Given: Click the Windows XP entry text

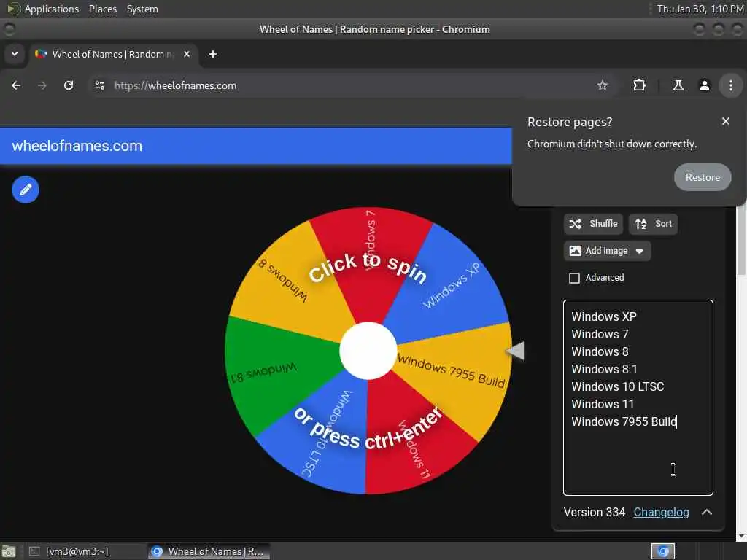Looking at the screenshot, I should click(604, 316).
